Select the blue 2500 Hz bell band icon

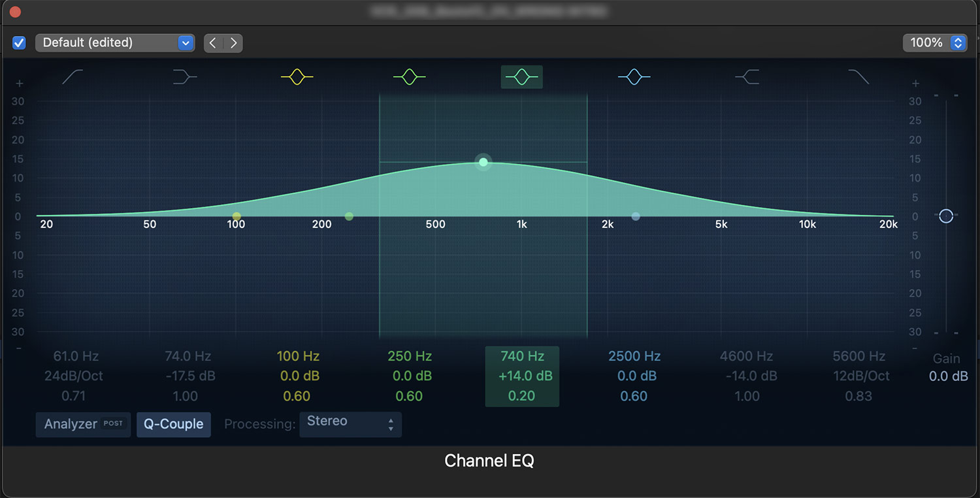(634, 76)
